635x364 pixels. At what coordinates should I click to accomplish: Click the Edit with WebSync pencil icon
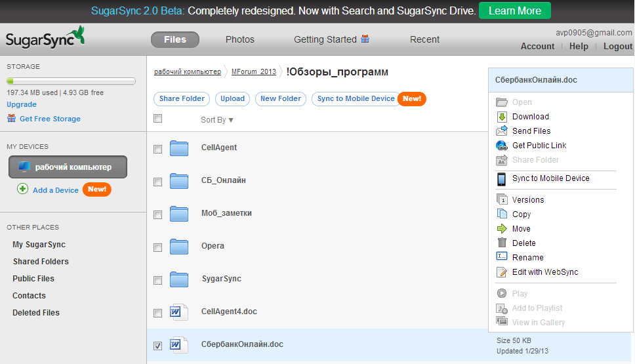click(x=502, y=272)
